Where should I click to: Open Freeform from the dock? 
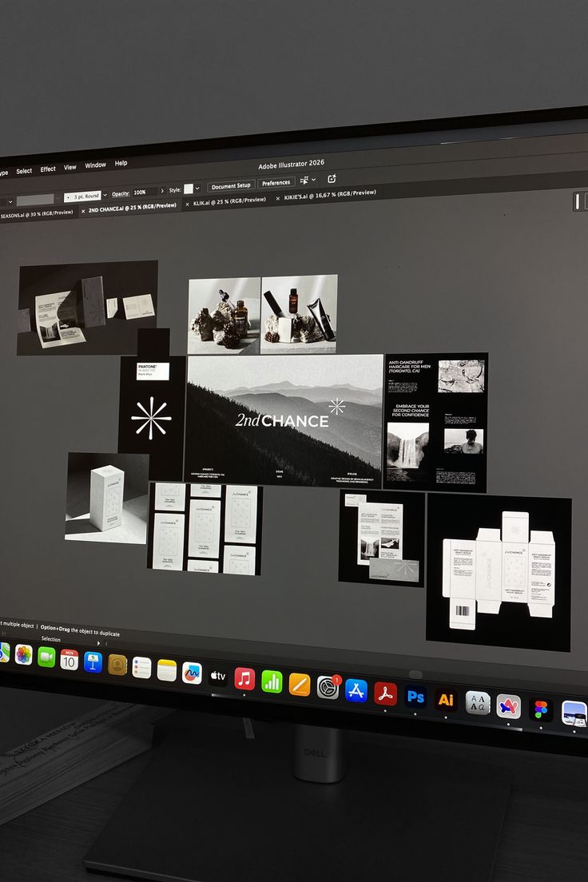(x=191, y=673)
